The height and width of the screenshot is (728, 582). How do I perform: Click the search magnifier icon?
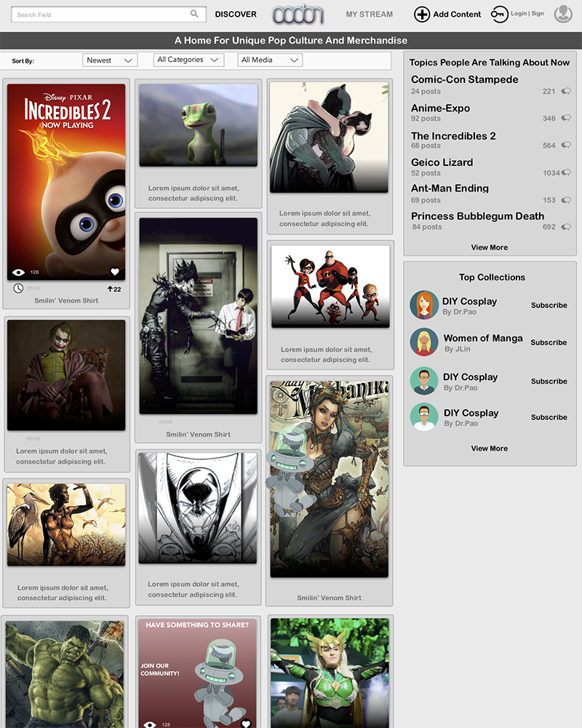(194, 14)
